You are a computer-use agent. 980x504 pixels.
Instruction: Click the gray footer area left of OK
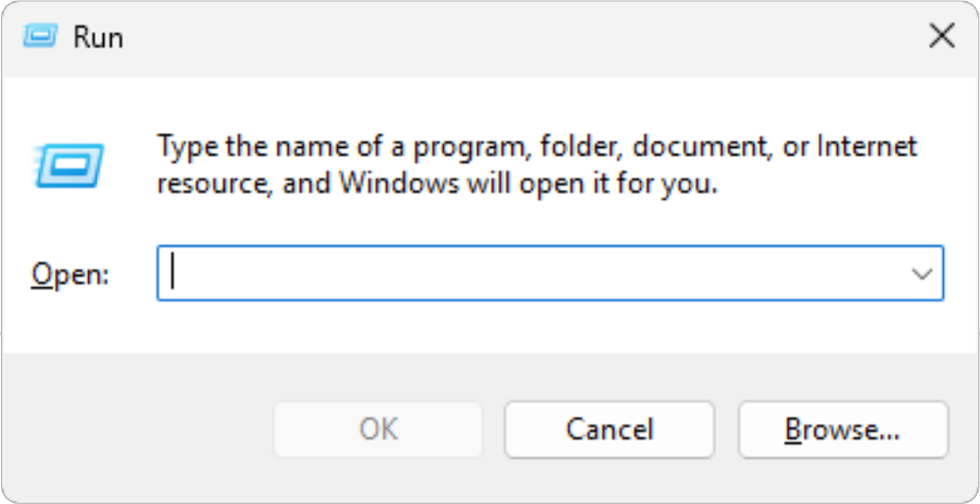[137, 429]
